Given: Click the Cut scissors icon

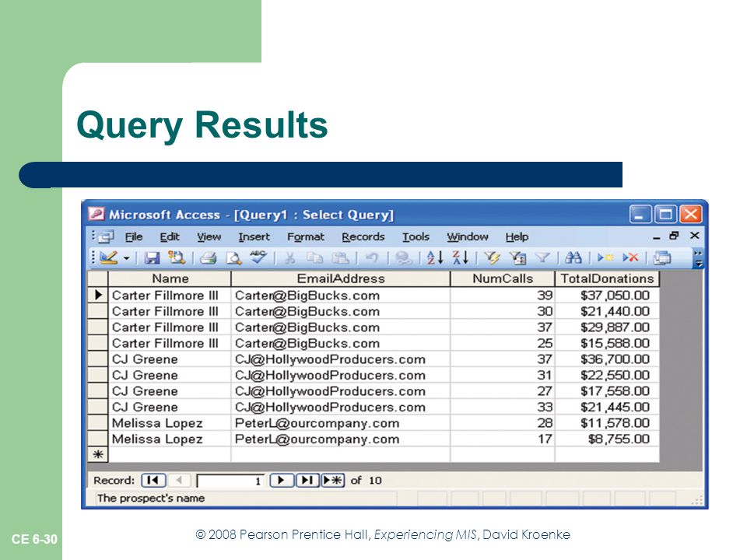Looking at the screenshot, I should (x=290, y=258).
